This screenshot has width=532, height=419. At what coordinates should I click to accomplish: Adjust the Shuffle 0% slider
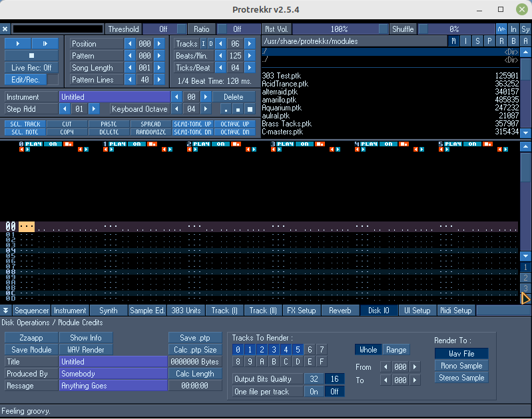click(x=456, y=29)
